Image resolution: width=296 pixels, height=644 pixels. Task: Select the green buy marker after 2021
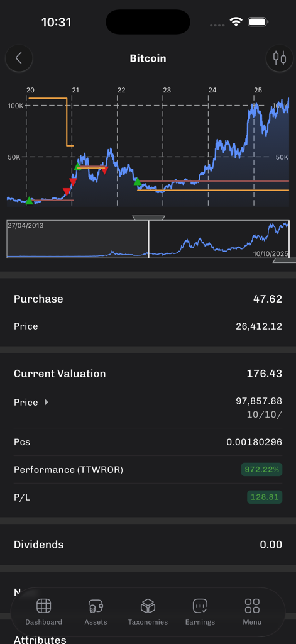[77, 167]
